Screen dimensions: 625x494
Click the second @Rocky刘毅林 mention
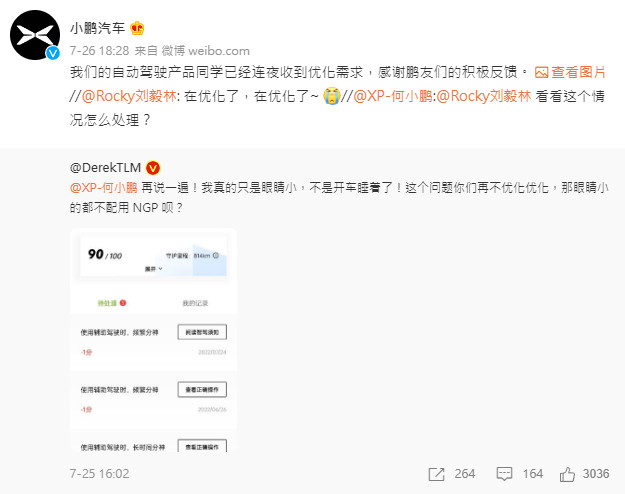point(484,96)
